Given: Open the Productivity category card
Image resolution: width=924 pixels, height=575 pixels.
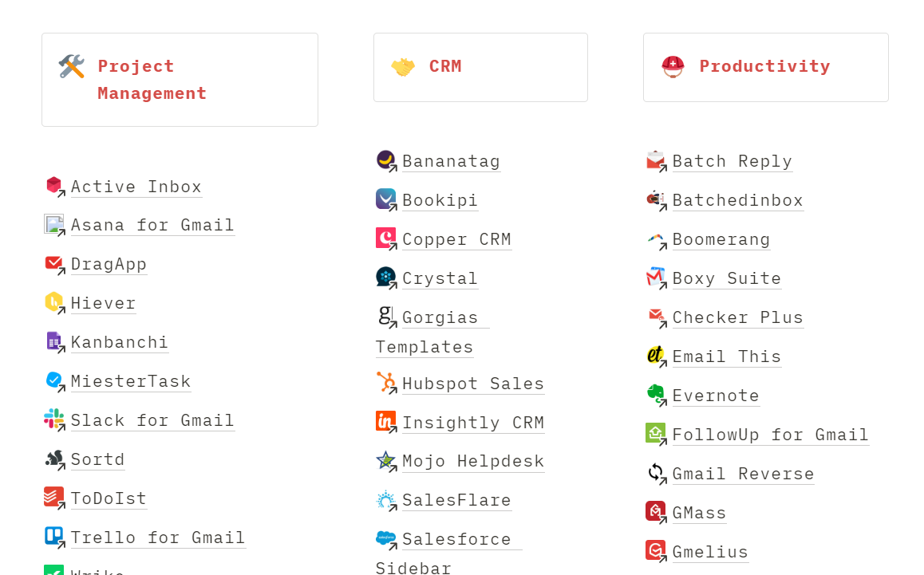Looking at the screenshot, I should tap(764, 67).
